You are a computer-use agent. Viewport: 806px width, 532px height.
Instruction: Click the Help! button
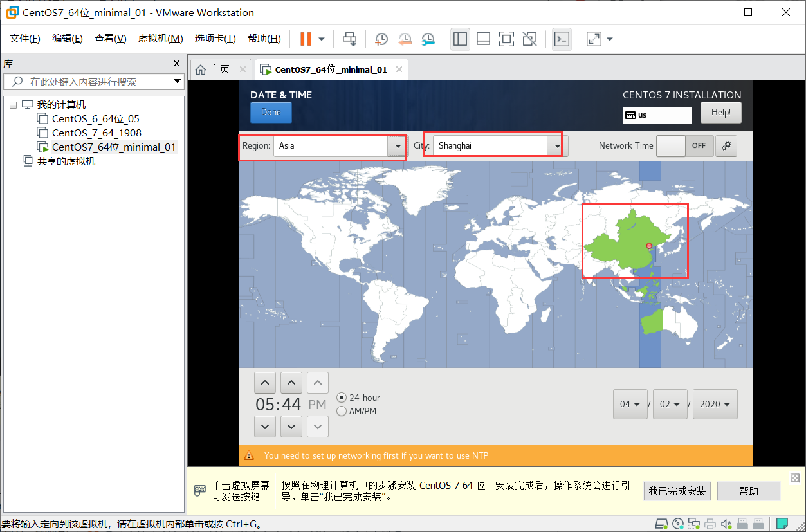point(720,113)
